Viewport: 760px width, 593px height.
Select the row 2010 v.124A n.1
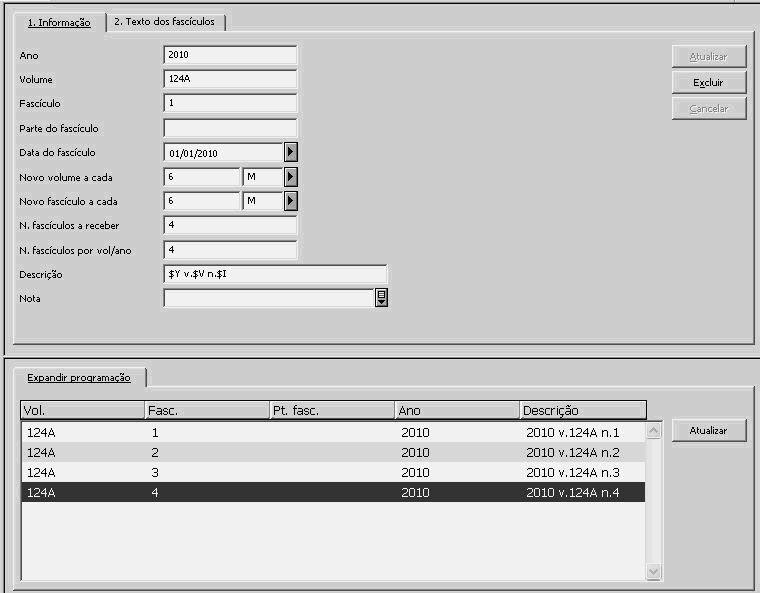click(x=333, y=433)
